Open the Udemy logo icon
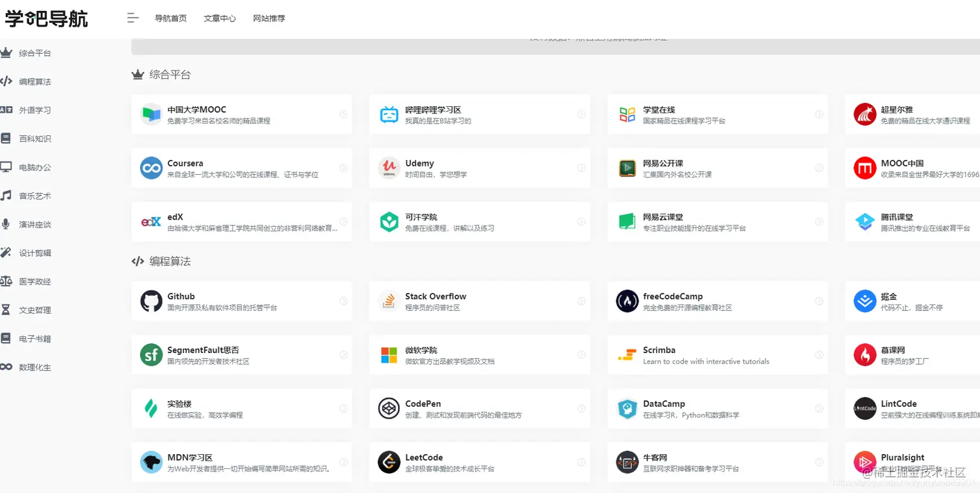This screenshot has width=980, height=493. coord(389,168)
